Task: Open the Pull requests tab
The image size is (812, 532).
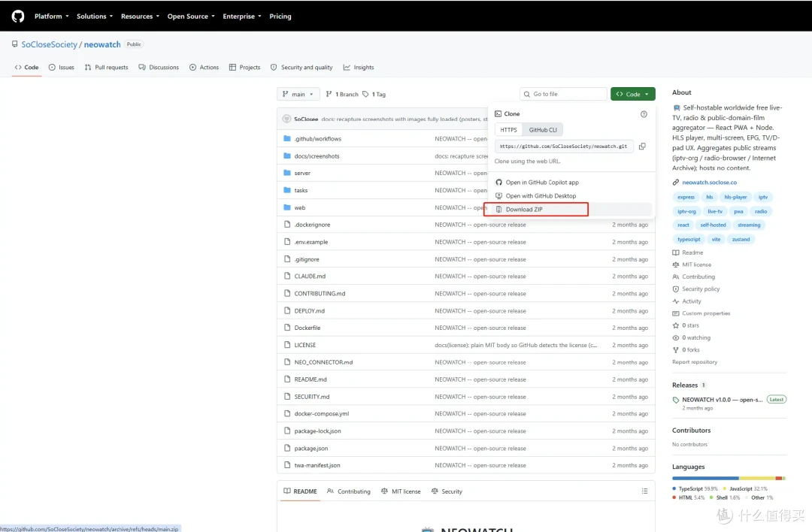Action: [106, 68]
